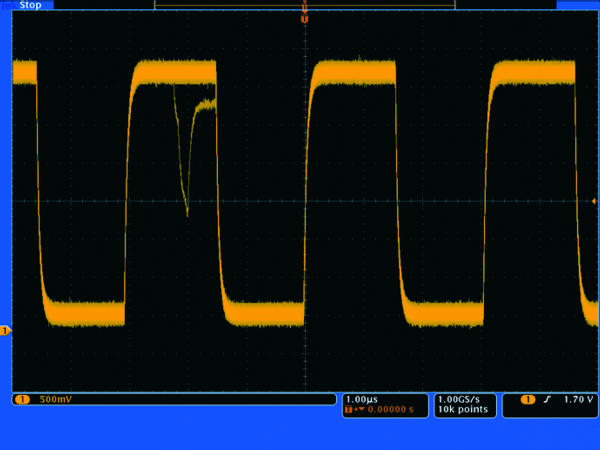
Task: Click the trigger delay icon beside 0.00000 s
Action: [350, 410]
